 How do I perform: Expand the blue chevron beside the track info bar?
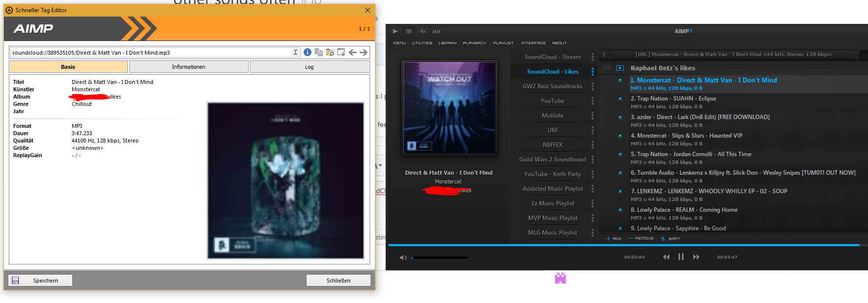click(x=604, y=55)
